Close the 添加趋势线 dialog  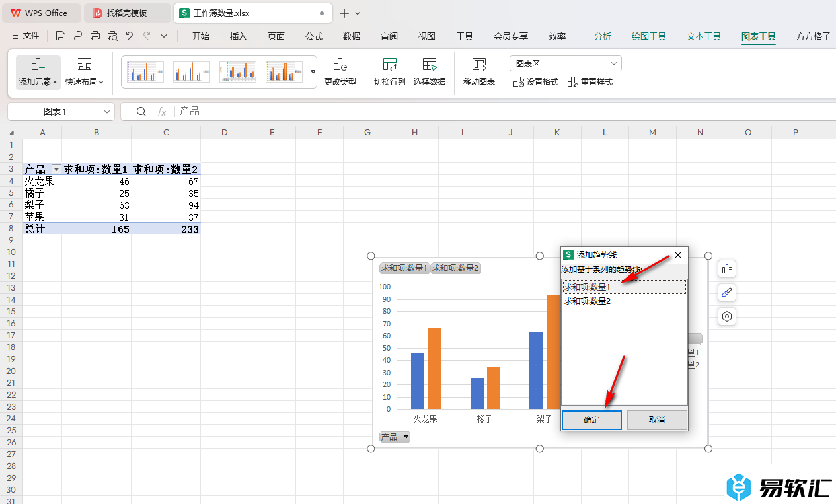[x=677, y=254]
